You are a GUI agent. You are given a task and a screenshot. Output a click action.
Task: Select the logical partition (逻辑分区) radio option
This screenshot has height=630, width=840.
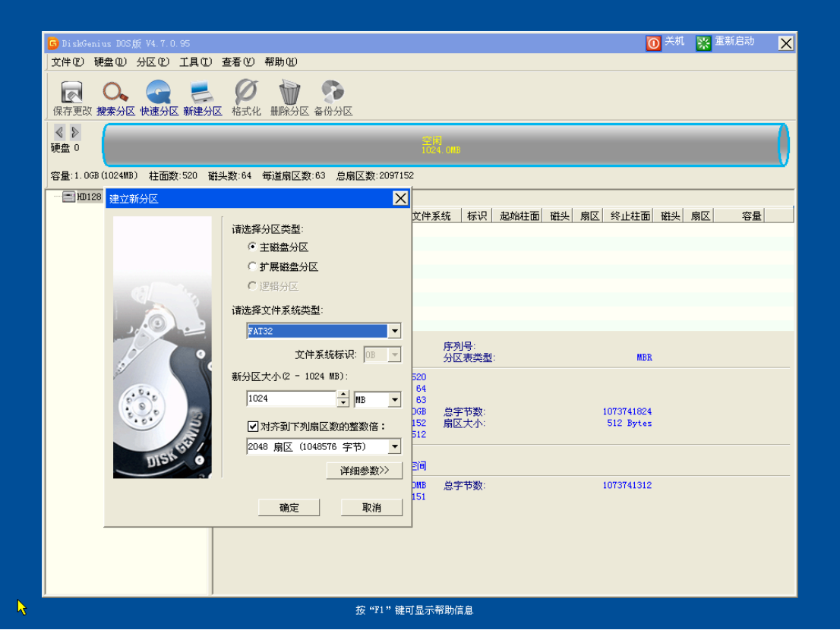coord(252,286)
